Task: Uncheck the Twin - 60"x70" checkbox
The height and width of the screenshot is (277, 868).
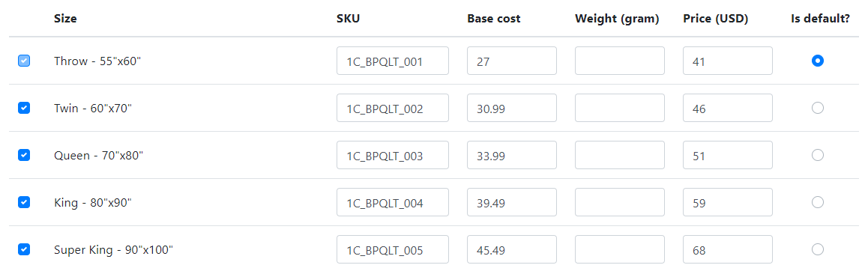Action: pos(24,108)
